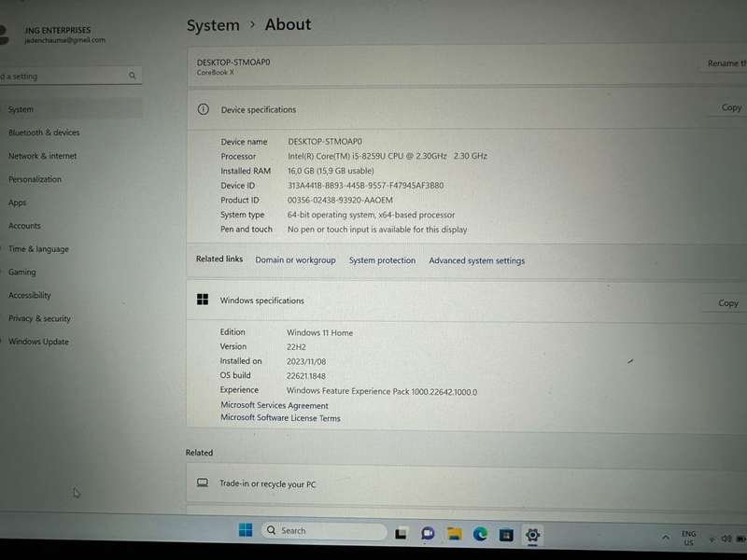
Task: Click Installed on 2023/11/08 value
Action: tap(306, 361)
